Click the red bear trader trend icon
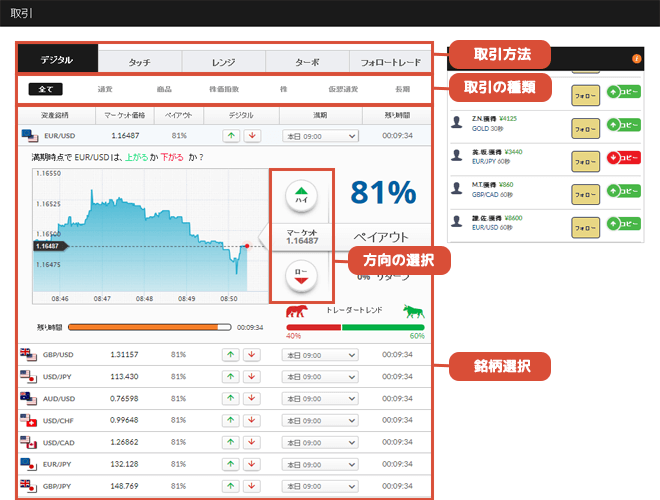Viewport: 660px width, 500px height. pyautogui.click(x=296, y=311)
